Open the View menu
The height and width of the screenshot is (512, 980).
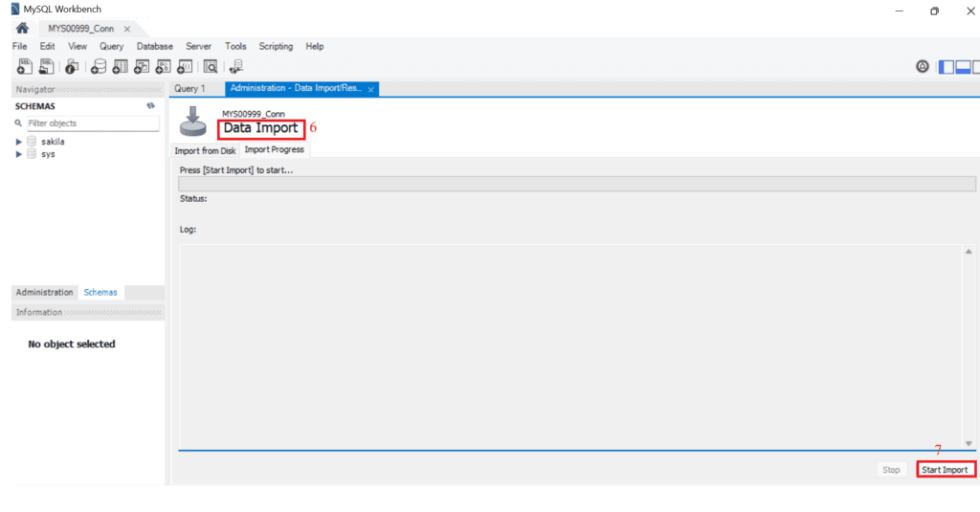[x=78, y=46]
